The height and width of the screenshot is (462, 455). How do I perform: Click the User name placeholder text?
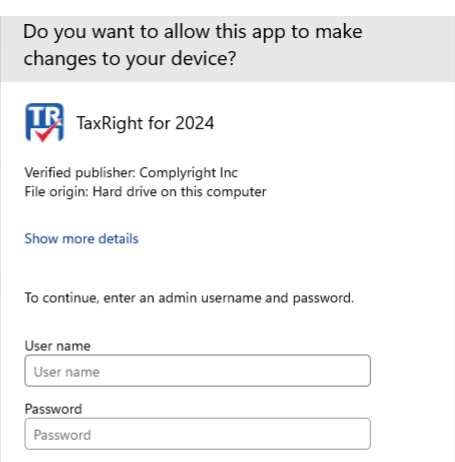67,372
